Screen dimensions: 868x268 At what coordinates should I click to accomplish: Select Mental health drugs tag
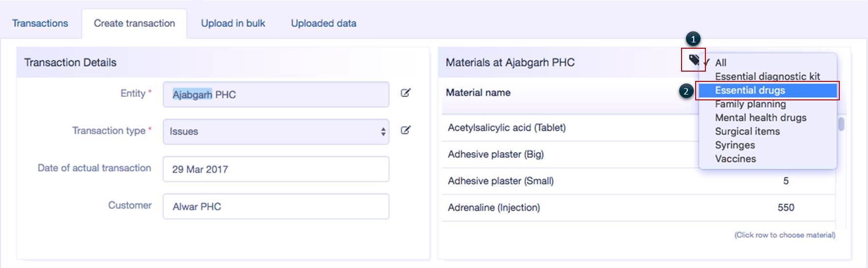pyautogui.click(x=760, y=118)
